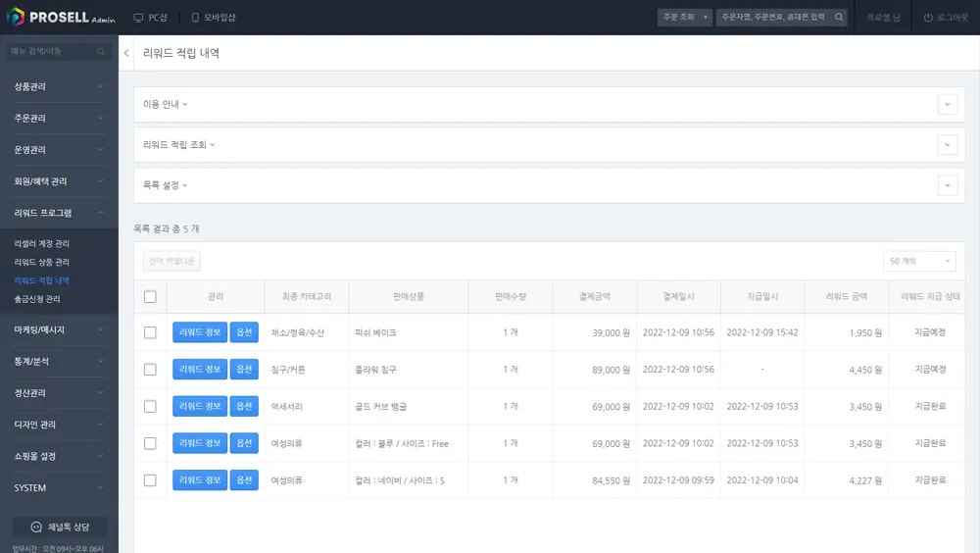
Task: Focus the 메뉴 검색/이동 input
Action: pos(53,51)
